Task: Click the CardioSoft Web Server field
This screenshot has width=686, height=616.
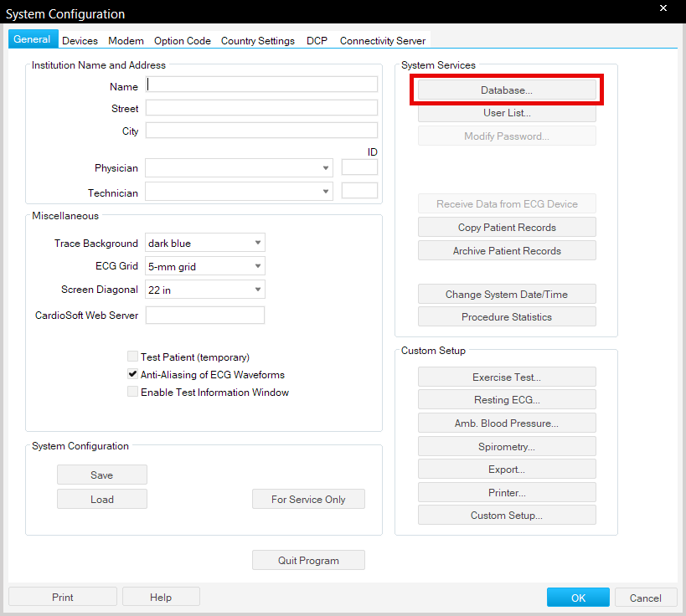Action: [205, 316]
